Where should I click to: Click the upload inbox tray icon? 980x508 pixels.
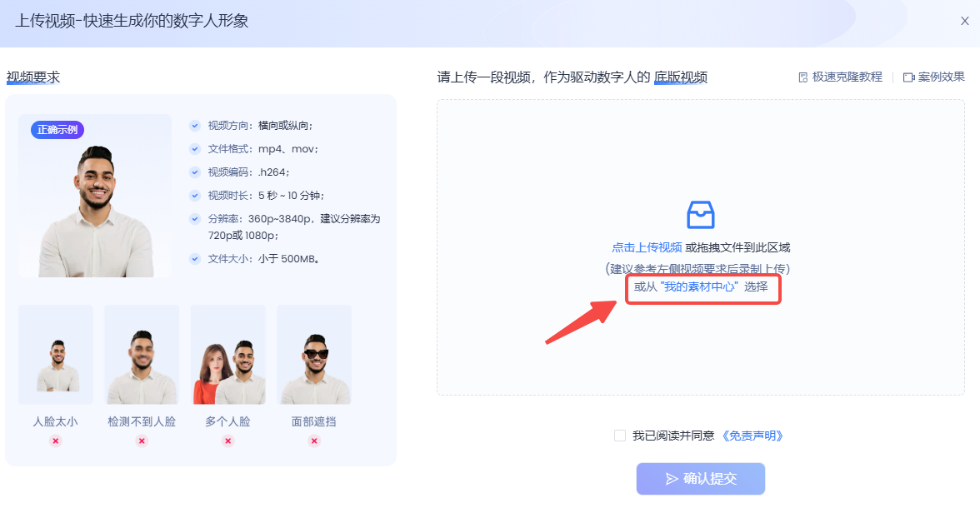[x=700, y=215]
